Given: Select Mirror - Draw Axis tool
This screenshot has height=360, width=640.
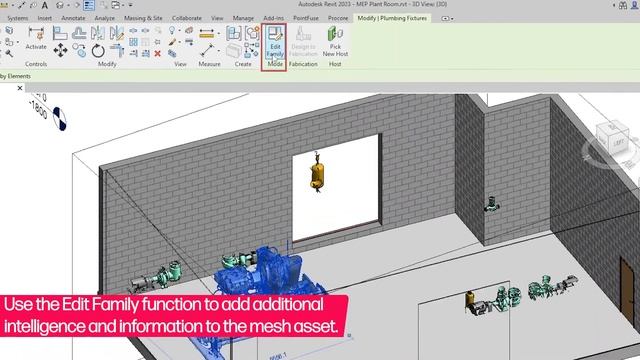Looking at the screenshot, I should coord(116,33).
